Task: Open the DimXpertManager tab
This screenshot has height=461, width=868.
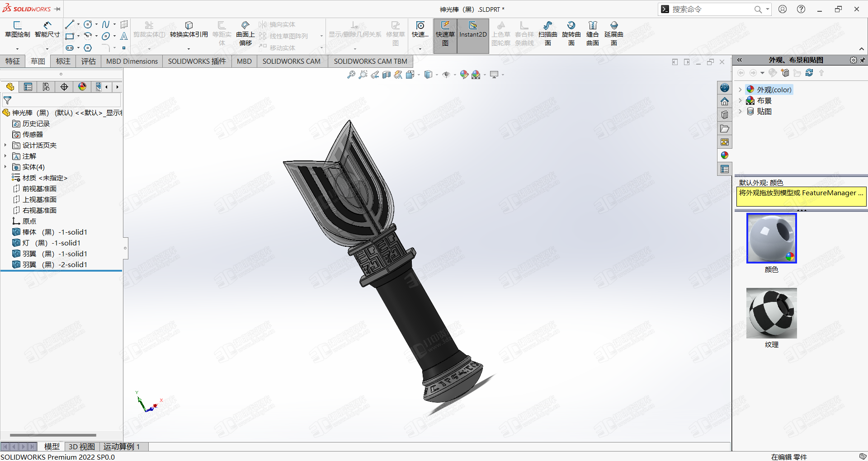Action: 64,87
